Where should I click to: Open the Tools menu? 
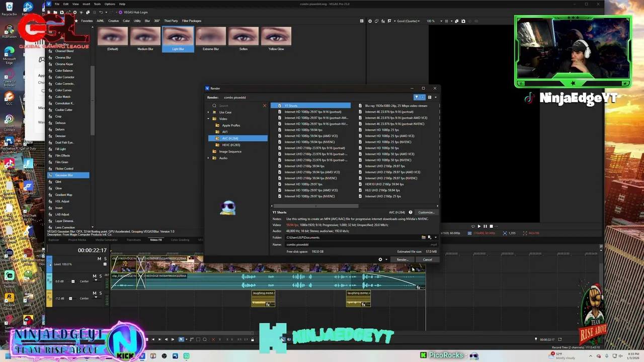coord(97,4)
